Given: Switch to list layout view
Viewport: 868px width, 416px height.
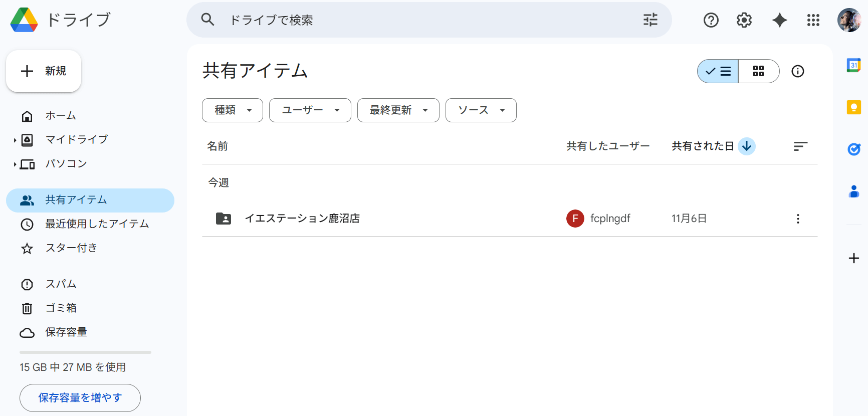Looking at the screenshot, I should 718,71.
